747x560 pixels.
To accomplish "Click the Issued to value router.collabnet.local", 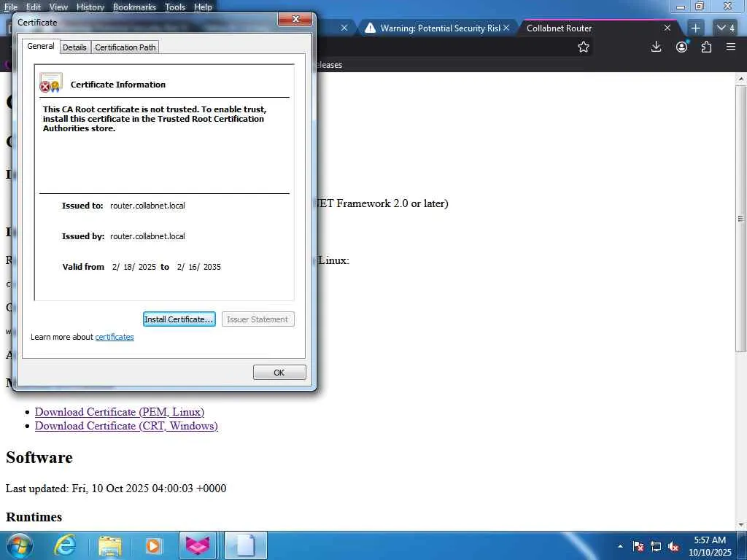I will click(x=147, y=206).
